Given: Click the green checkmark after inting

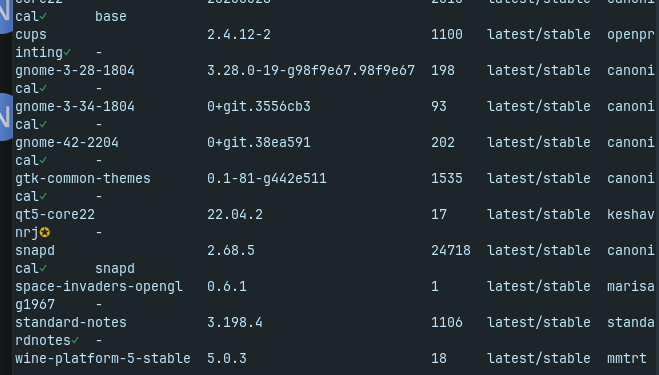Looking at the screenshot, I should click(x=67, y=53).
